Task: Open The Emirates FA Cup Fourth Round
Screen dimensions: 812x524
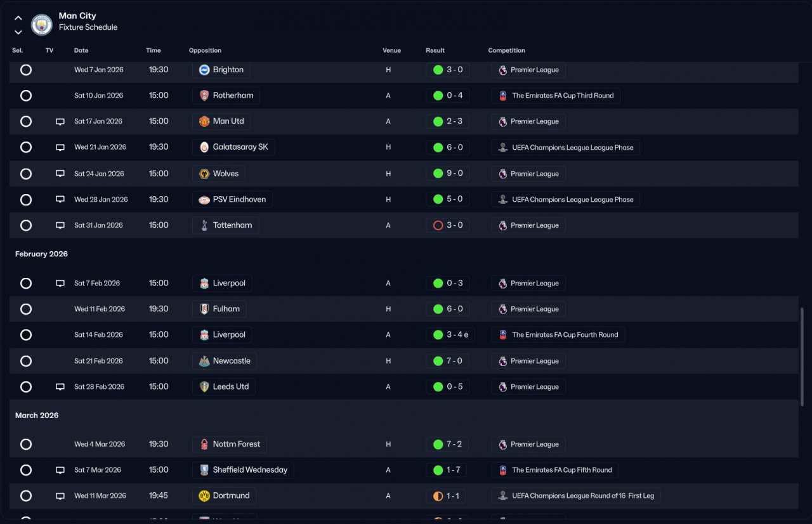Action: point(558,335)
